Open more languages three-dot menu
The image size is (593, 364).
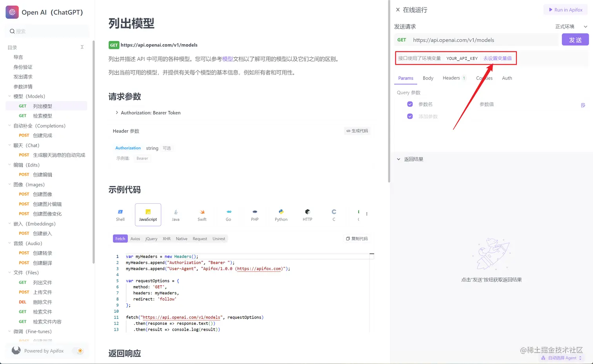[367, 214]
